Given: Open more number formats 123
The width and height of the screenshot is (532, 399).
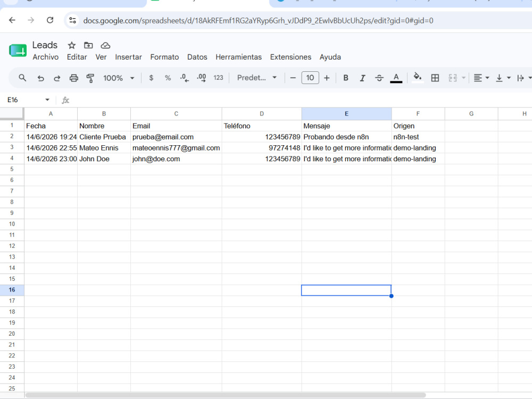Looking at the screenshot, I should point(218,78).
